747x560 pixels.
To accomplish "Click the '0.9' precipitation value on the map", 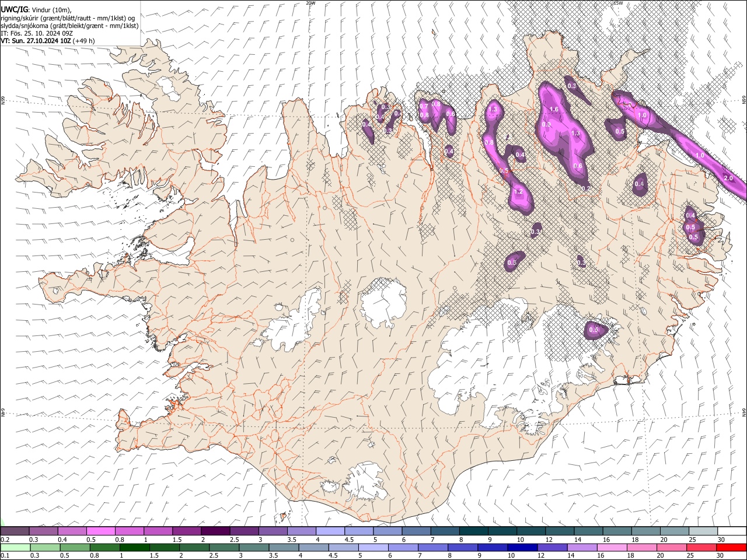I will pos(546,124).
